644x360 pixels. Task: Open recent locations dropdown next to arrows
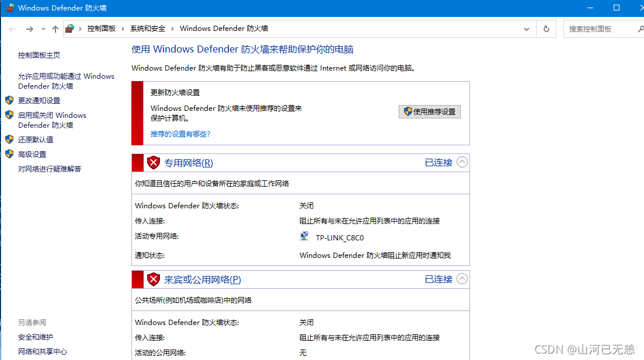tap(43, 29)
